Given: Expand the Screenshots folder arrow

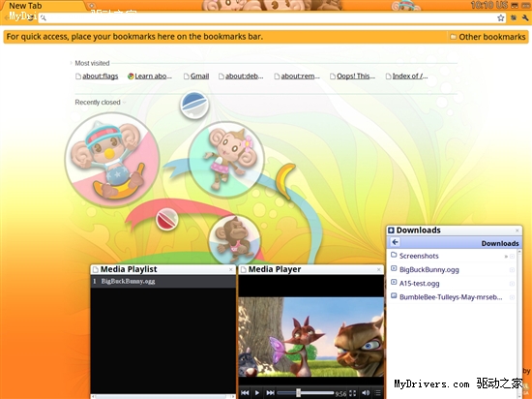Looking at the screenshot, I should tap(506, 257).
